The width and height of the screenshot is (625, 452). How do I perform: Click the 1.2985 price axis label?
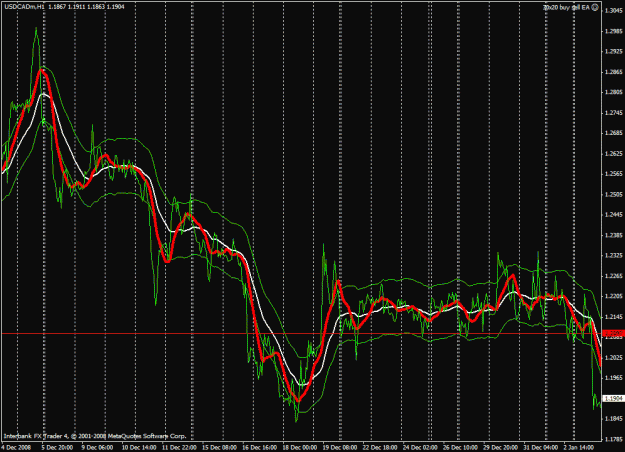[614, 31]
